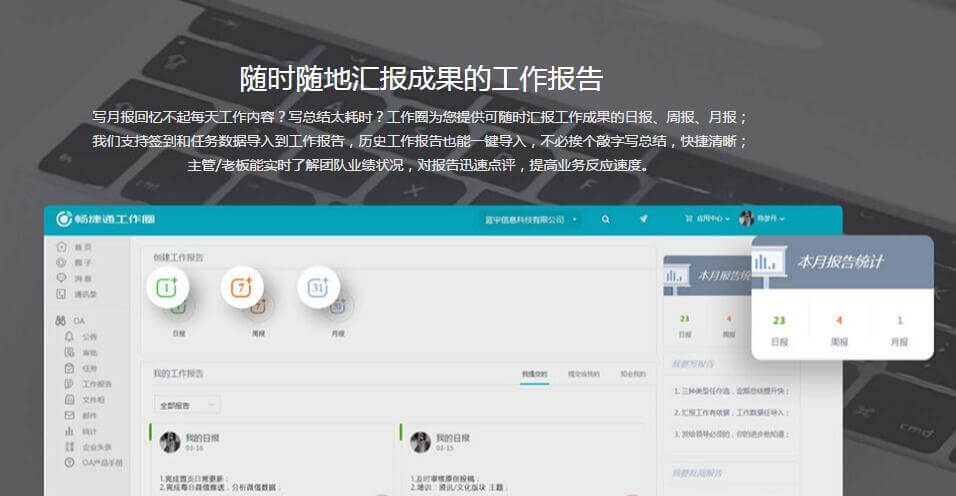Open 公告 announcements in the sidebar

(88, 337)
